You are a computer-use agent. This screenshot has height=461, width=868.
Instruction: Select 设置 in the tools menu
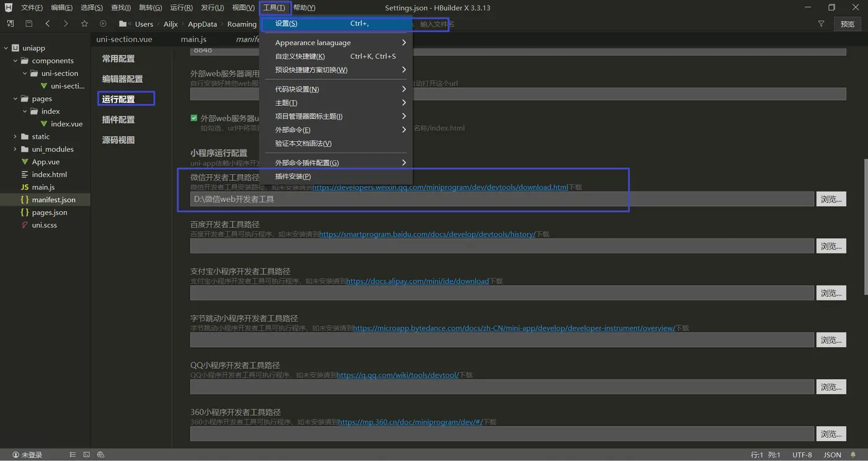point(336,24)
